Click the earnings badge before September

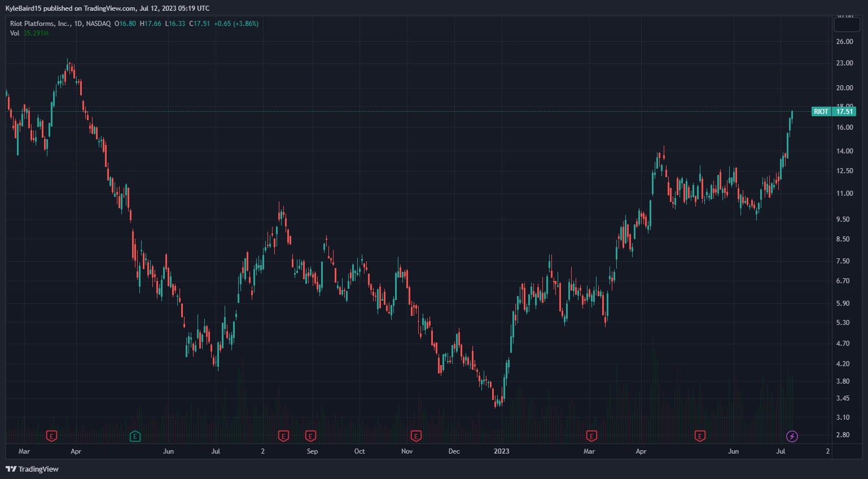283,436
